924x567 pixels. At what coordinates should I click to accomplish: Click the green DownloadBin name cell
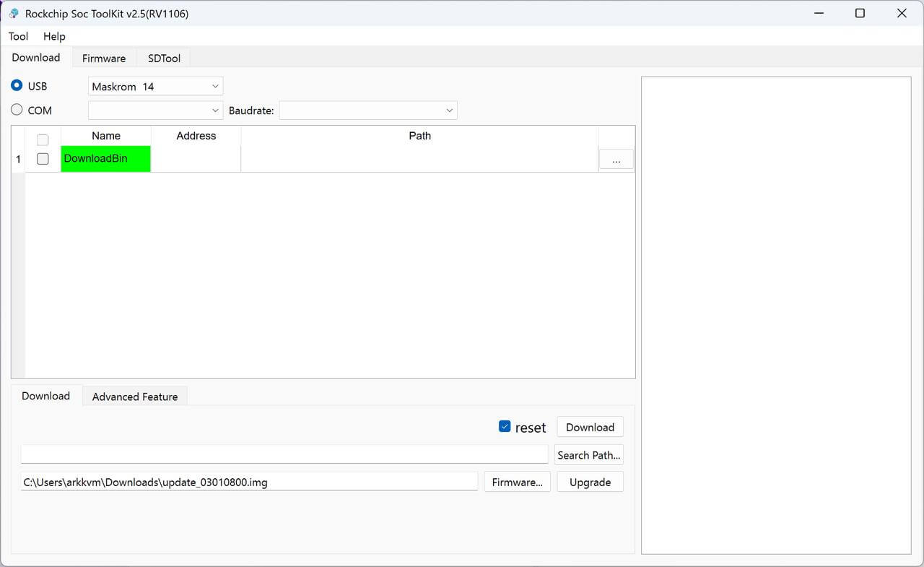106,159
